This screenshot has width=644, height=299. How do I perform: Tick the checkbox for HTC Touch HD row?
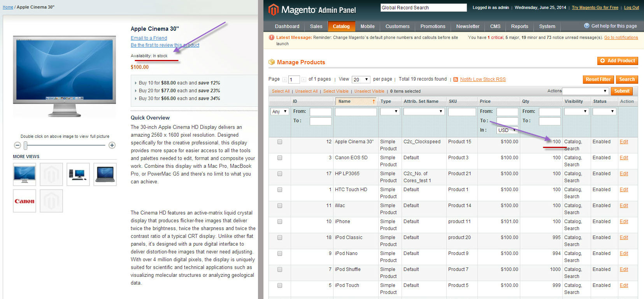tap(280, 190)
